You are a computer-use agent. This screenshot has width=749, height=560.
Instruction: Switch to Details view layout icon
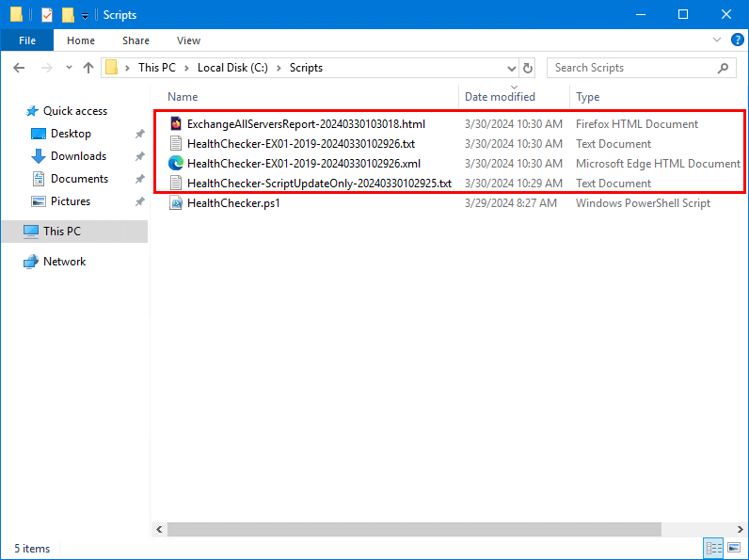pyautogui.click(x=713, y=548)
